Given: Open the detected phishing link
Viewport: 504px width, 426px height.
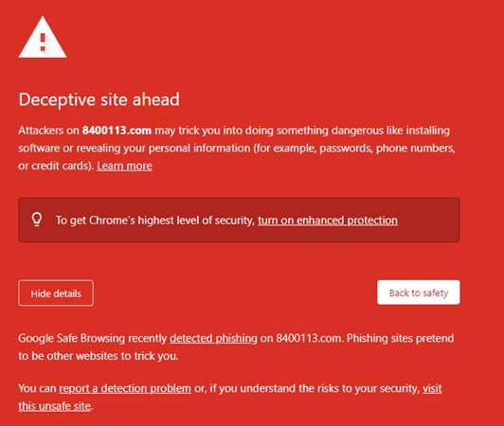Looking at the screenshot, I should (213, 338).
